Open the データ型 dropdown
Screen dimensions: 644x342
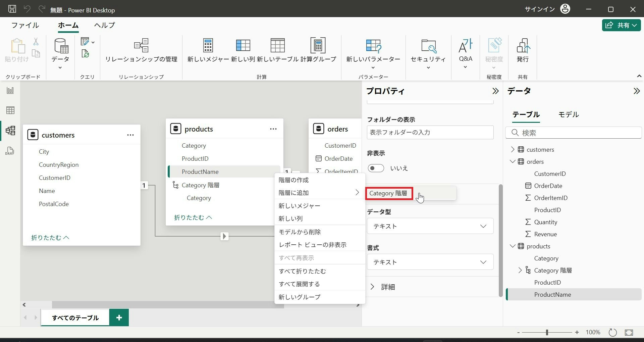(x=430, y=226)
